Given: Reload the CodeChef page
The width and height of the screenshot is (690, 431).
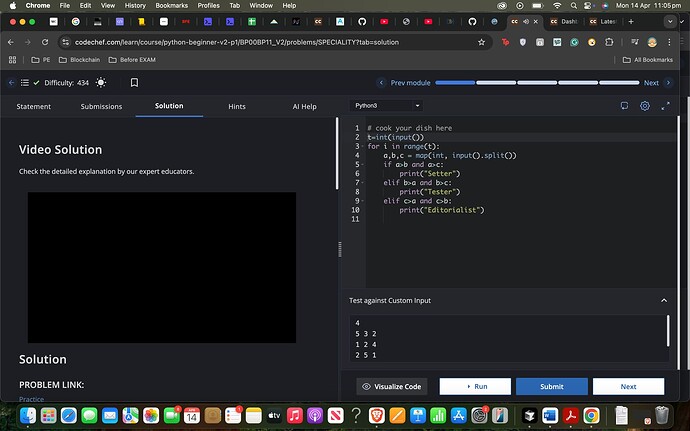Looking at the screenshot, I should (x=45, y=42).
